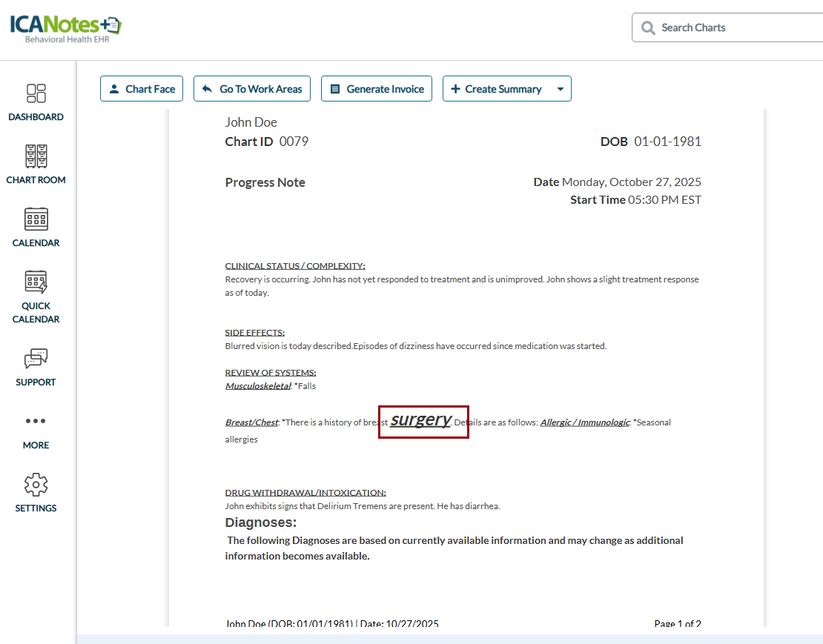Click the highlighted word surgery

[x=421, y=420]
